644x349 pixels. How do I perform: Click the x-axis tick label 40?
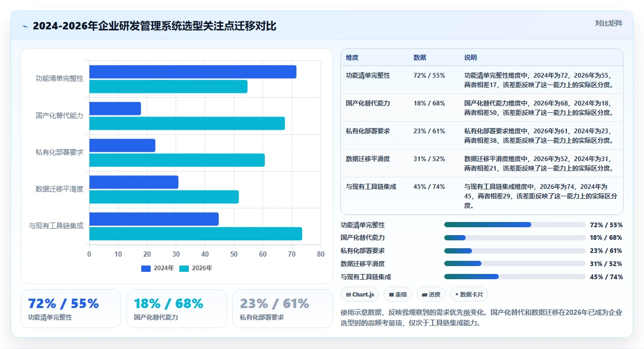205,254
